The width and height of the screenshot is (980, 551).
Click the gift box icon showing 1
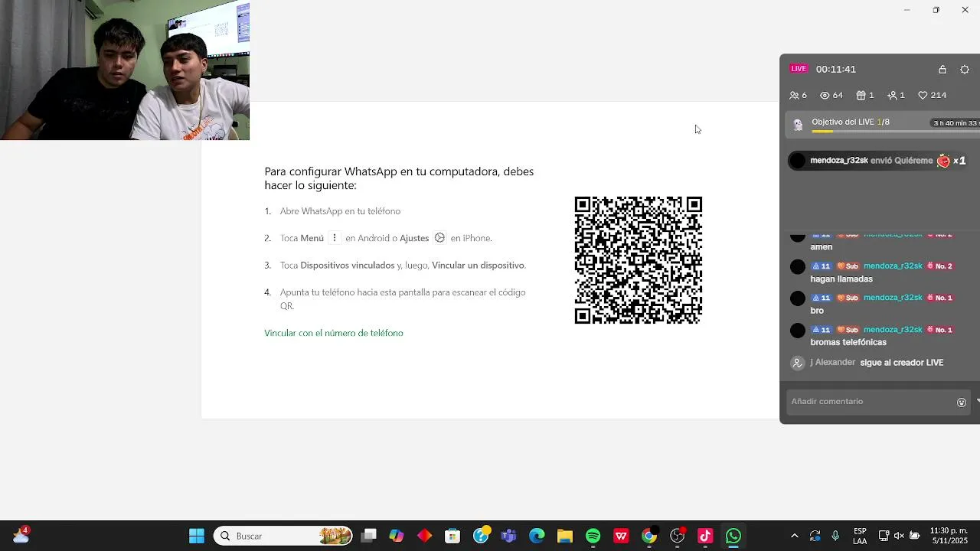point(861,96)
